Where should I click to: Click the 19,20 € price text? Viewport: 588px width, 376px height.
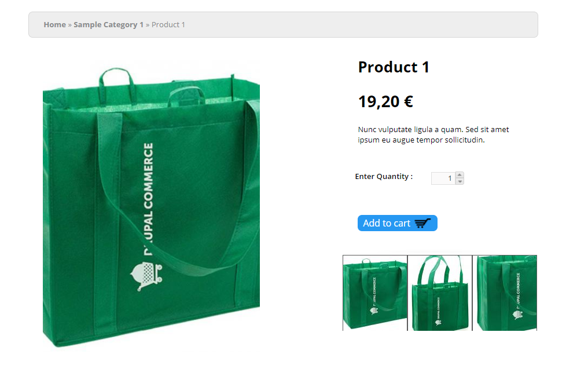[385, 101]
